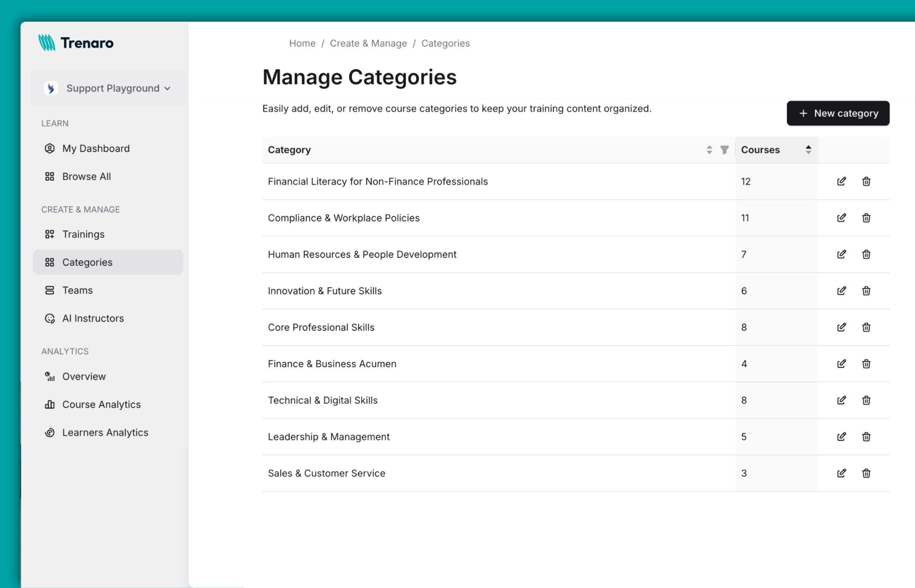This screenshot has height=588, width=915.
Task: Open Create & Manage breadcrumb item
Action: (368, 43)
